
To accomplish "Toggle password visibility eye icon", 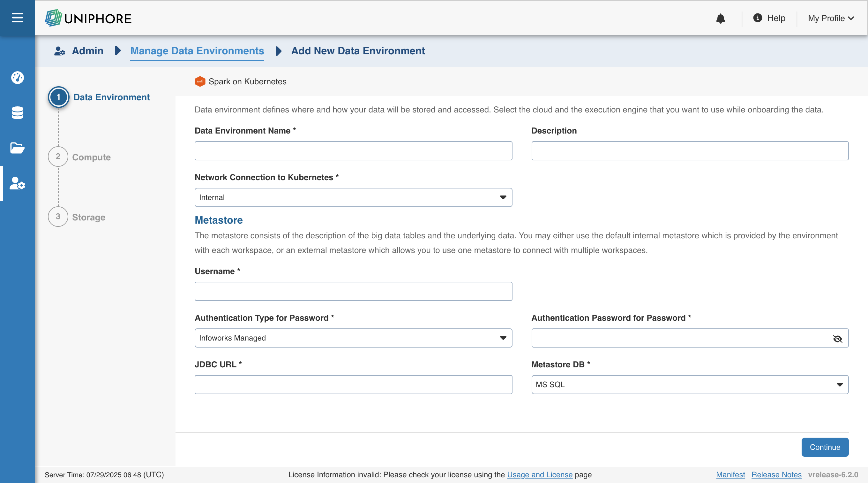I will pyautogui.click(x=837, y=338).
